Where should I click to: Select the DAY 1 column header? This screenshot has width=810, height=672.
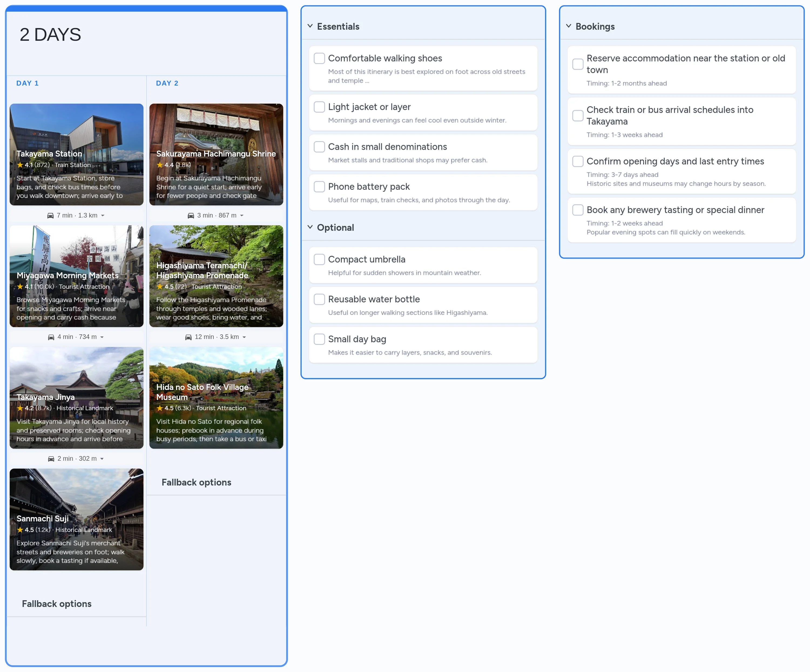[27, 83]
